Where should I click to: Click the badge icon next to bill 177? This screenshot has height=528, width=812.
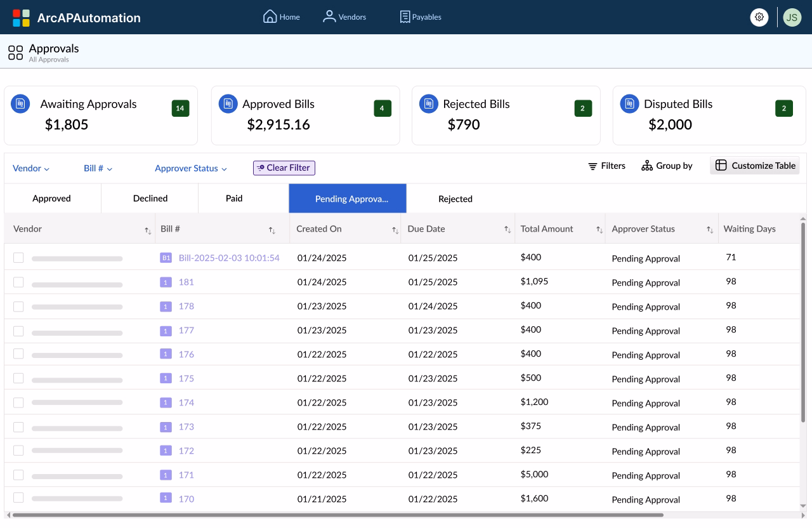click(166, 330)
